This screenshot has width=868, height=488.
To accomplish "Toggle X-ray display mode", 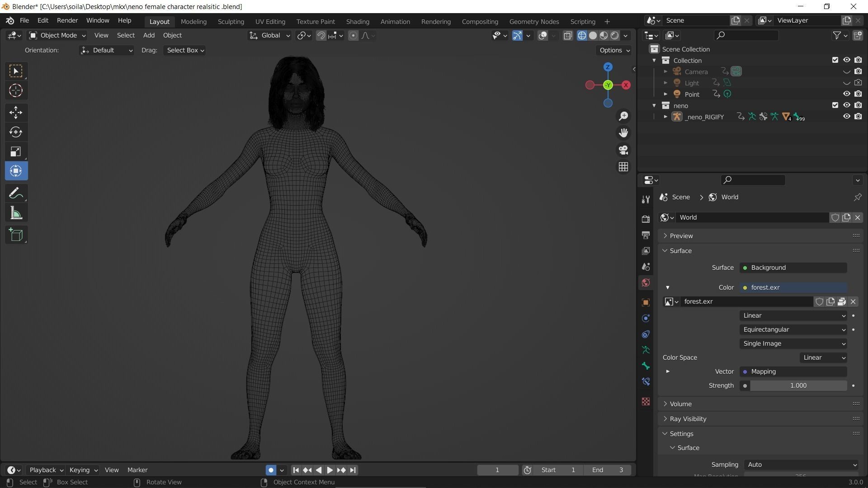I will 568,35.
